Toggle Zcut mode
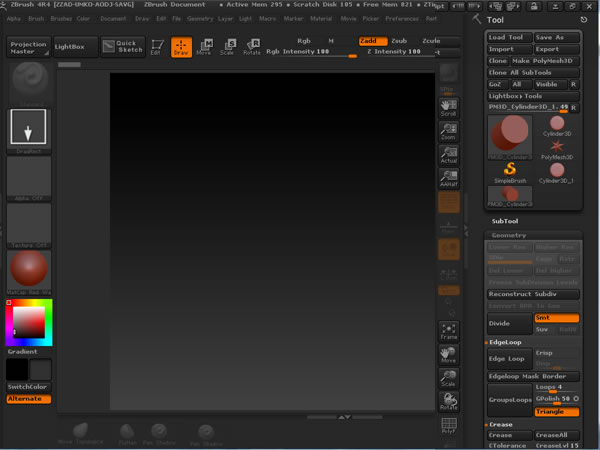This screenshot has height=450, width=600. point(431,41)
